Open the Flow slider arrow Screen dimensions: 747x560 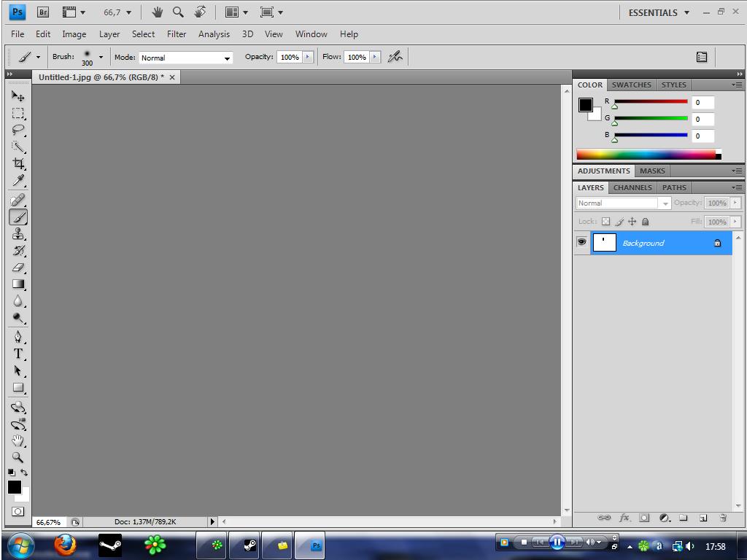[x=375, y=57]
